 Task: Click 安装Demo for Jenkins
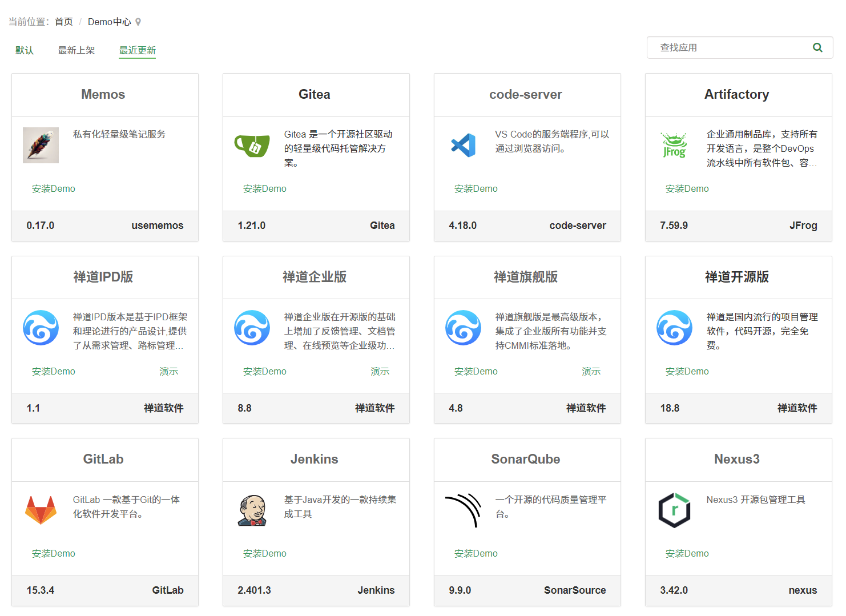[265, 553]
